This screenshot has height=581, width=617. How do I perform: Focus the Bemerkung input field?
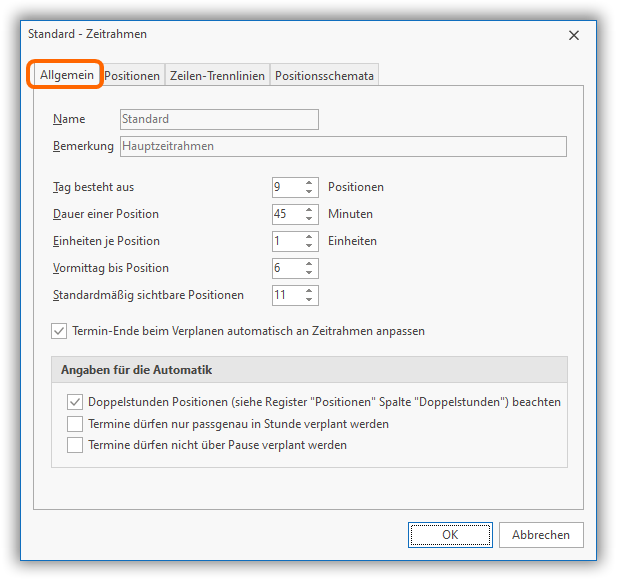pos(343,146)
